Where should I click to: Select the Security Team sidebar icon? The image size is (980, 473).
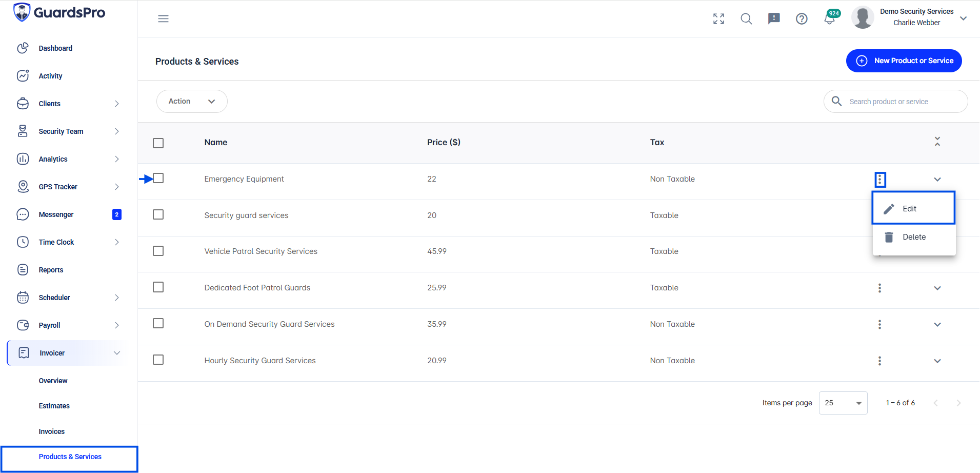click(x=23, y=131)
